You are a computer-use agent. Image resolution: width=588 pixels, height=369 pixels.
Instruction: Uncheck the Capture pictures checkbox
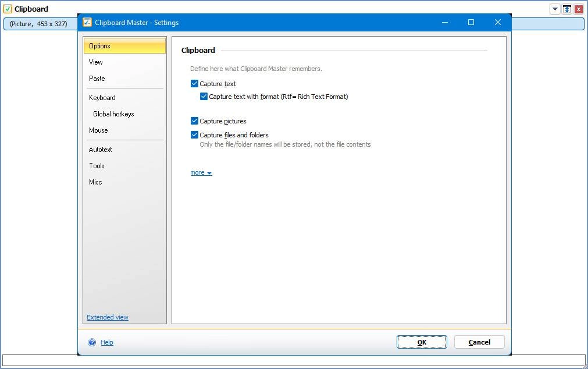pyautogui.click(x=194, y=120)
